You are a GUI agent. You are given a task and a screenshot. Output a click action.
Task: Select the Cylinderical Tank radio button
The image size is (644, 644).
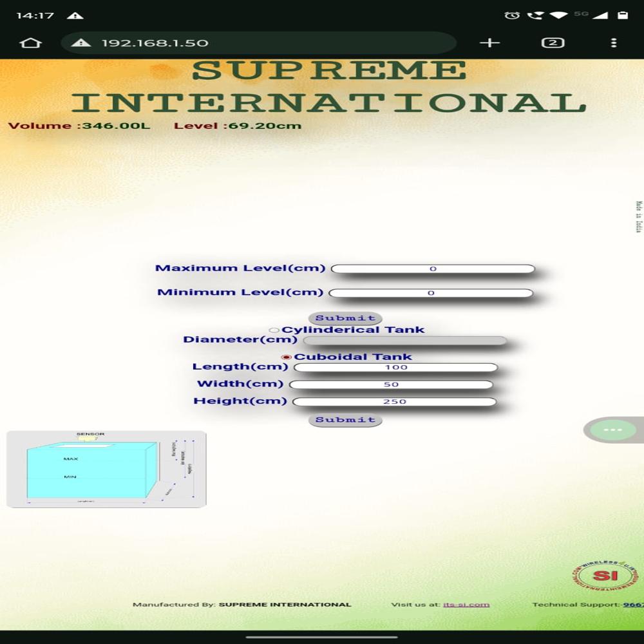(x=274, y=330)
